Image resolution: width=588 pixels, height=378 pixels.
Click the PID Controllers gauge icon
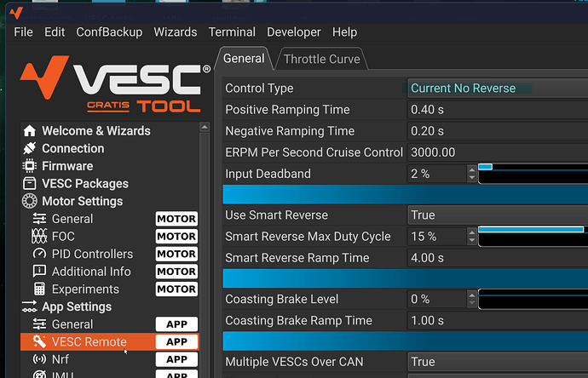click(39, 254)
